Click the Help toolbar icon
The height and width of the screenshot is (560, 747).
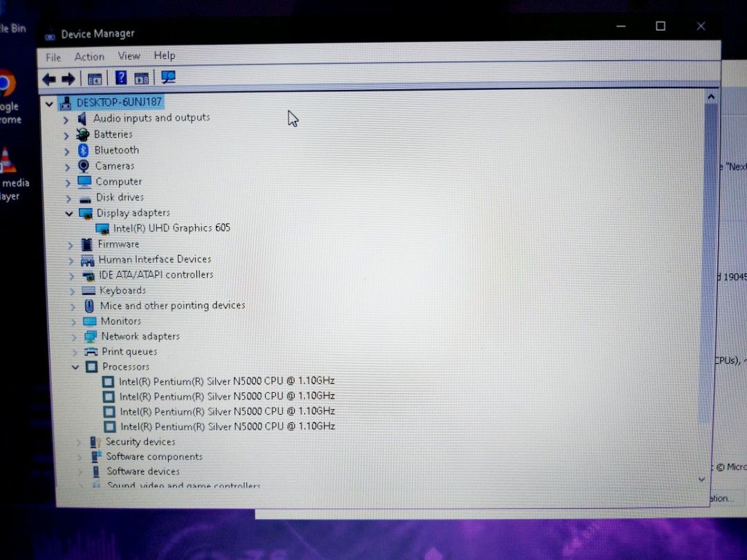[x=121, y=78]
